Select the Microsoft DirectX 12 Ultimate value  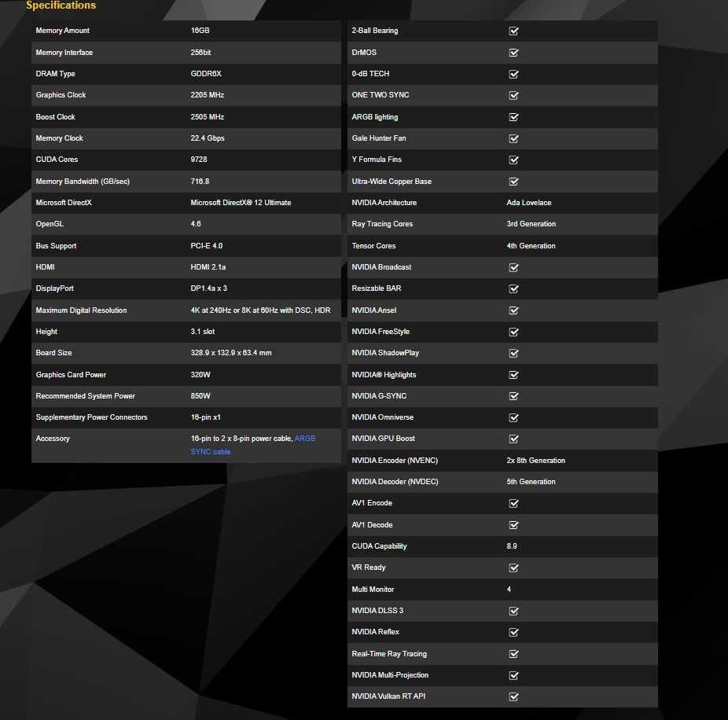tap(241, 203)
